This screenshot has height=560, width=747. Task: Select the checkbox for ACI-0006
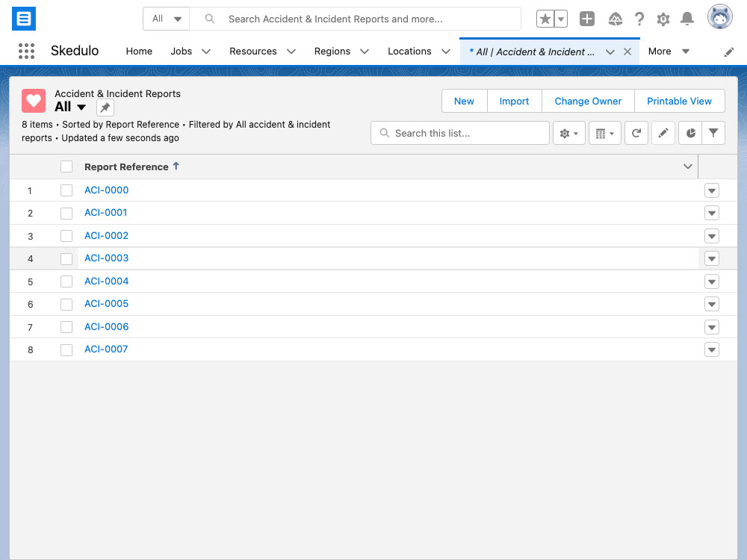click(66, 327)
